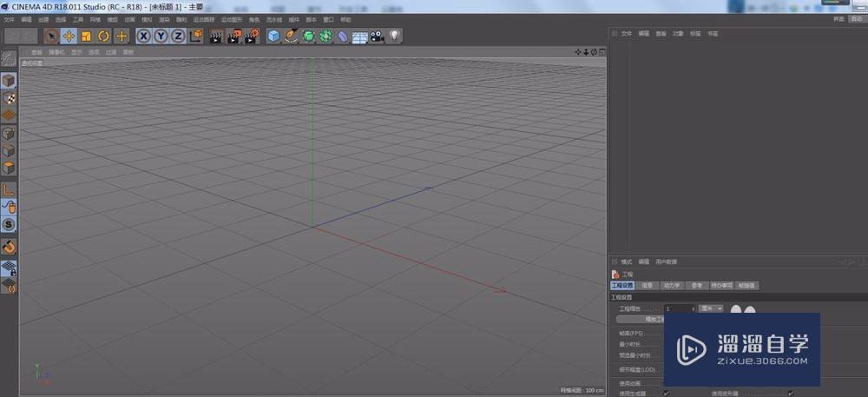Open the viewport 过滤 menu

[111, 52]
